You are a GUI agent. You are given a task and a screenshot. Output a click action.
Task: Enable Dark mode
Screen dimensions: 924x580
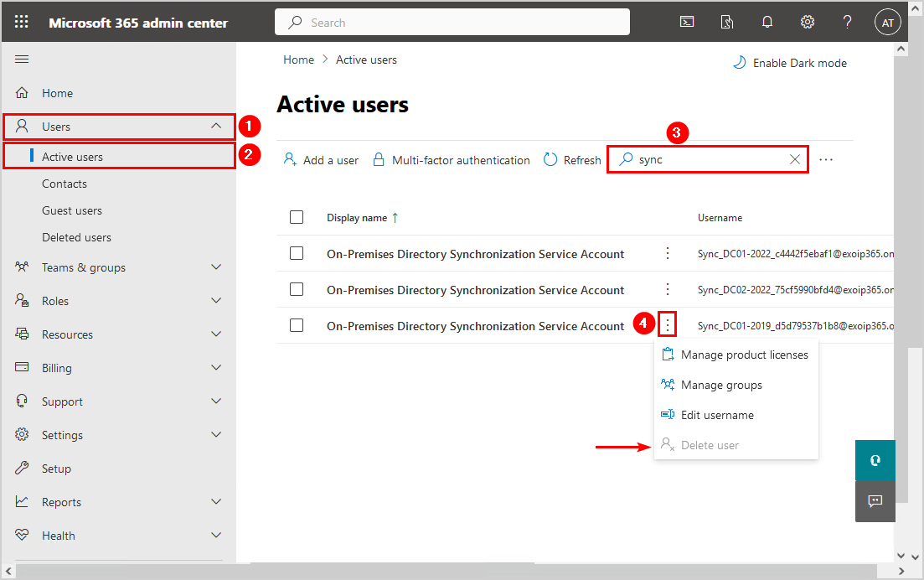pos(790,63)
